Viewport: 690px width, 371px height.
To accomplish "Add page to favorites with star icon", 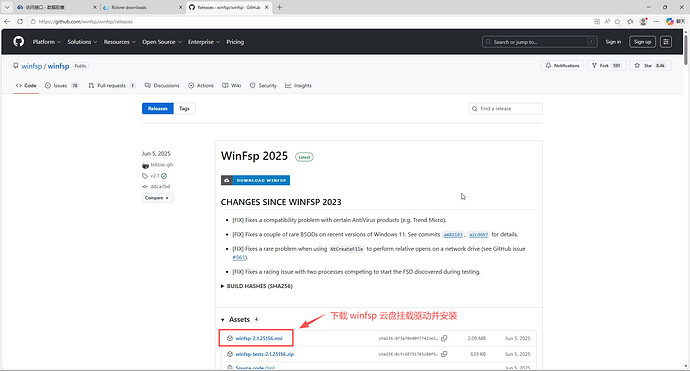I will (x=617, y=21).
